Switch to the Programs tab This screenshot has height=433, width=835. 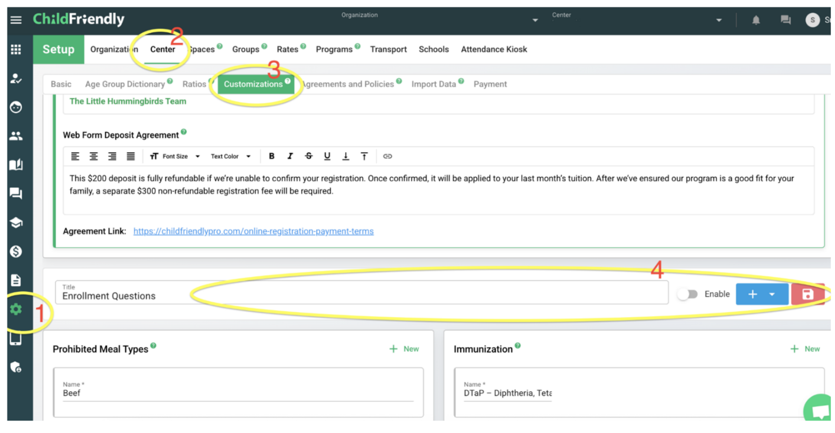pyautogui.click(x=334, y=49)
